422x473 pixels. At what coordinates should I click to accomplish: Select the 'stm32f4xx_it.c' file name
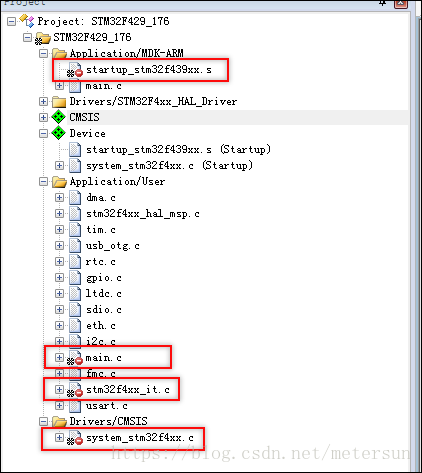pos(128,390)
